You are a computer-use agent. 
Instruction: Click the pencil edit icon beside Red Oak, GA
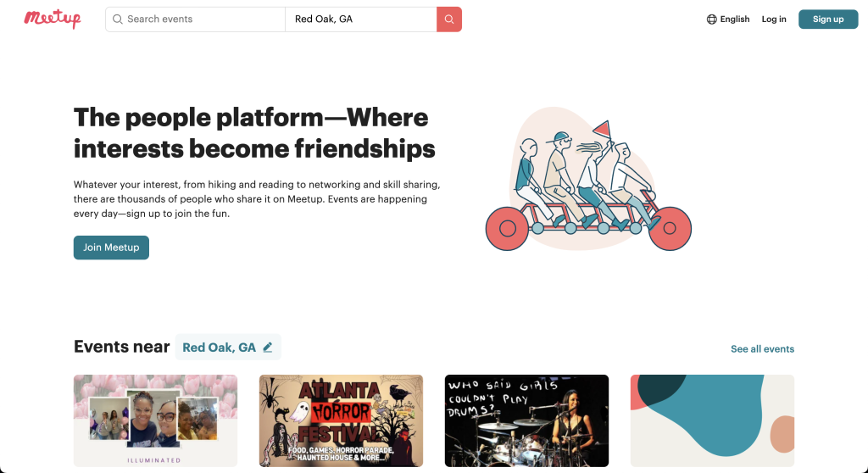268,348
